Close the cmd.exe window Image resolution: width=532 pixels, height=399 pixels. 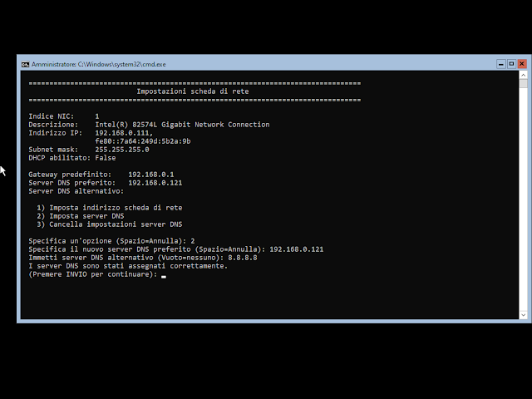[522, 64]
